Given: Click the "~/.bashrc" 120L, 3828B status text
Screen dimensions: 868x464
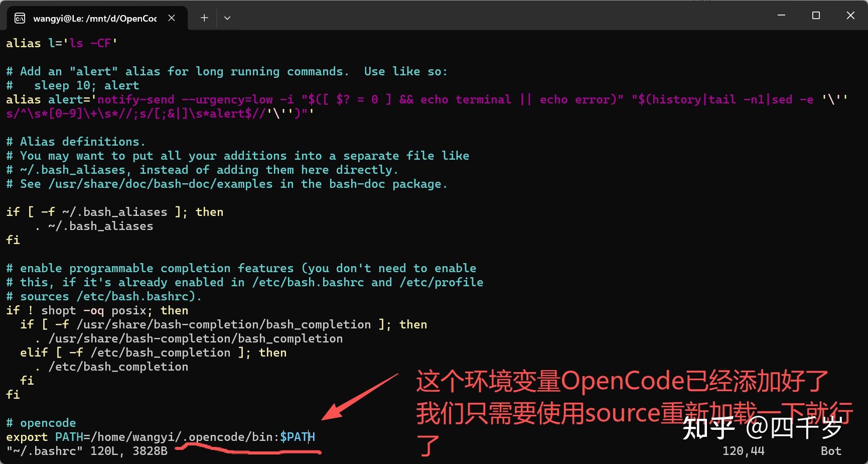Looking at the screenshot, I should tap(87, 451).
